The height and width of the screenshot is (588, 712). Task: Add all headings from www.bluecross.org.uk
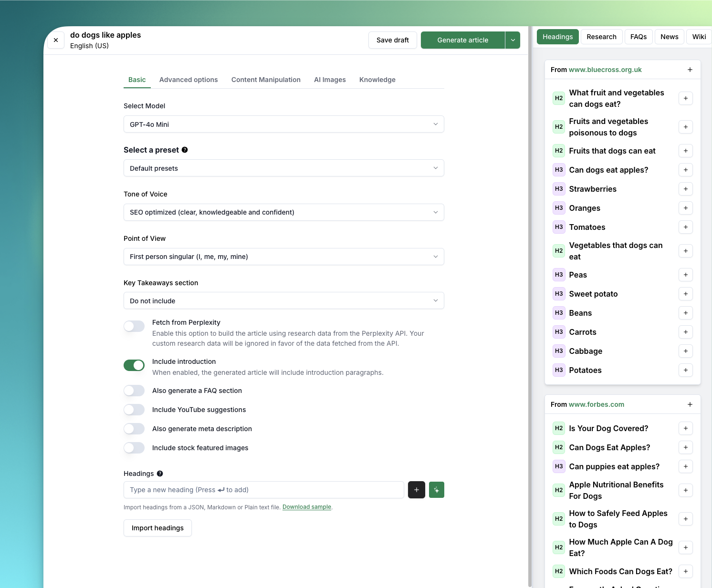click(x=690, y=70)
